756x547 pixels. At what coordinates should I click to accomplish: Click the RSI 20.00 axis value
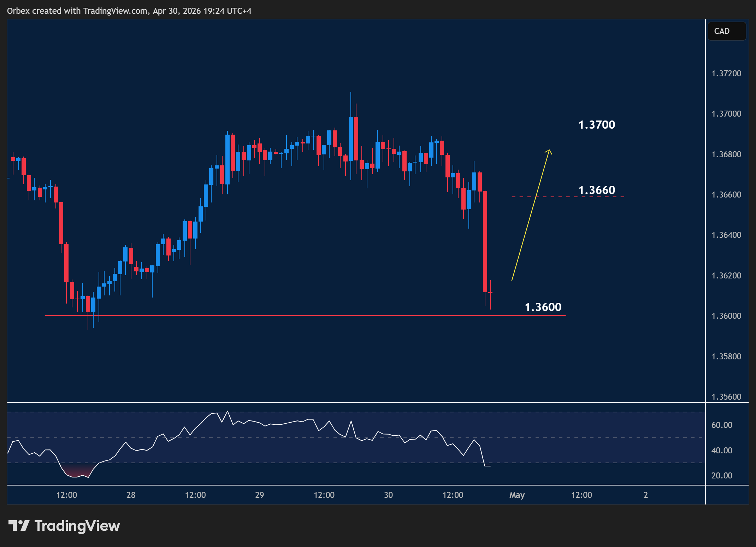[x=722, y=476]
